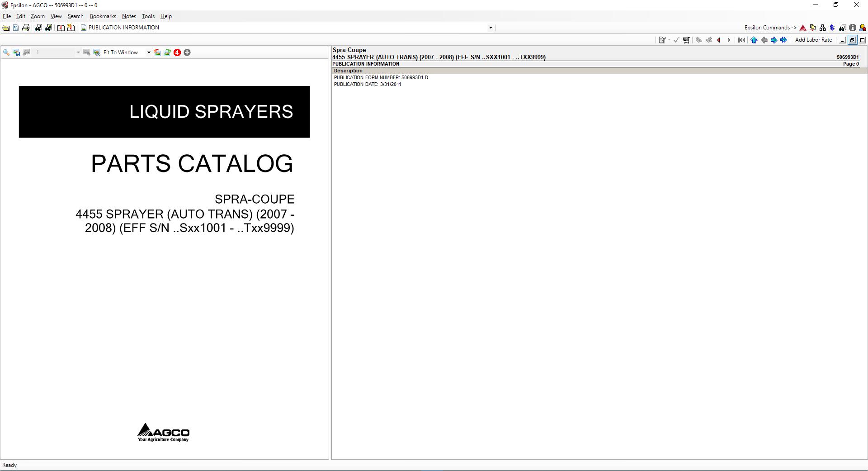Select the PUBLICATION FORM NUMBER: 506993D1 D row
Image resolution: width=868 pixels, height=471 pixels.
coord(381,77)
